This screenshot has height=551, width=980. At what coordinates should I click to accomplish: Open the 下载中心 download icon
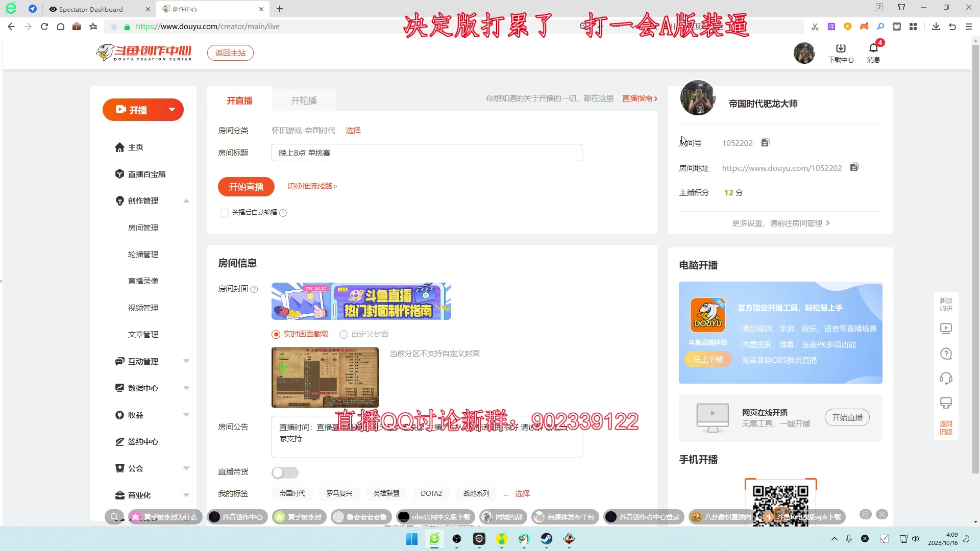click(841, 53)
